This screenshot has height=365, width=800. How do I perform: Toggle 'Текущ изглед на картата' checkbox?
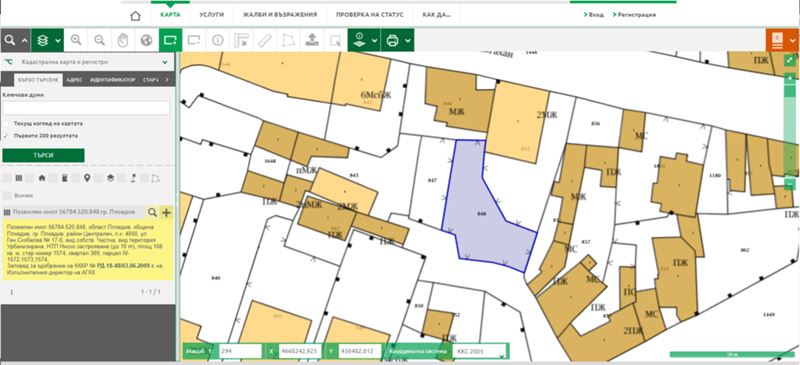point(6,124)
